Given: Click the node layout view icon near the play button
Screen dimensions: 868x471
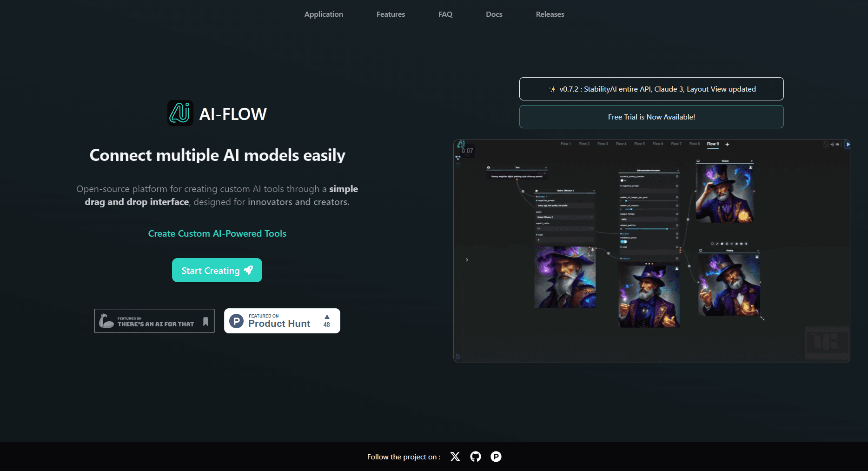Looking at the screenshot, I should [832, 145].
